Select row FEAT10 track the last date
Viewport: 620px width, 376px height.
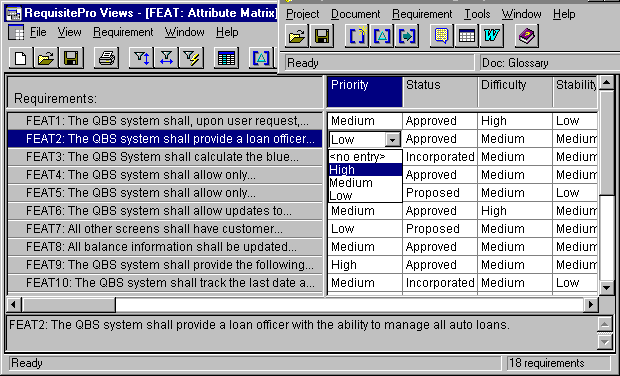(x=165, y=283)
